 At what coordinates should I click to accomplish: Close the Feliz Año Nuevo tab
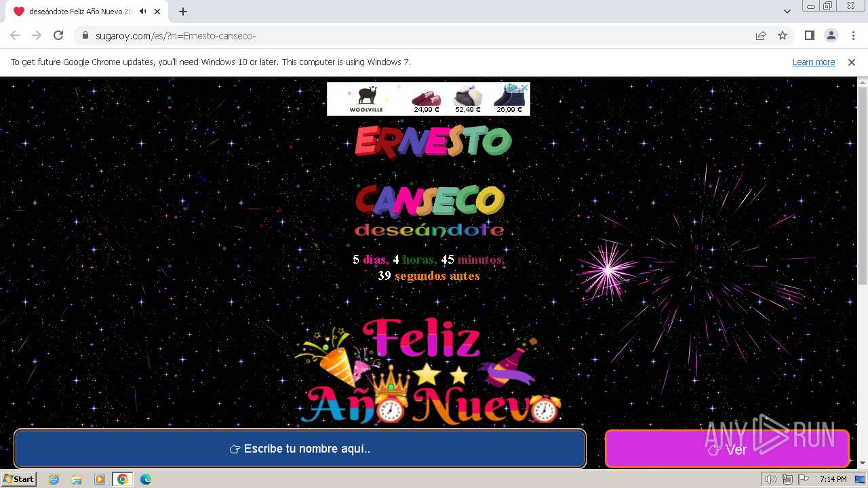point(157,12)
